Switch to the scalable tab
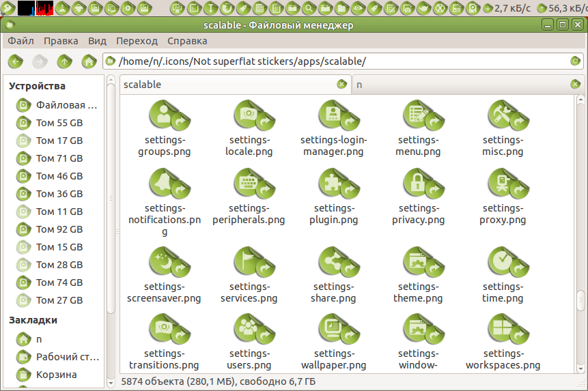The height and width of the screenshot is (391, 588). click(x=236, y=84)
